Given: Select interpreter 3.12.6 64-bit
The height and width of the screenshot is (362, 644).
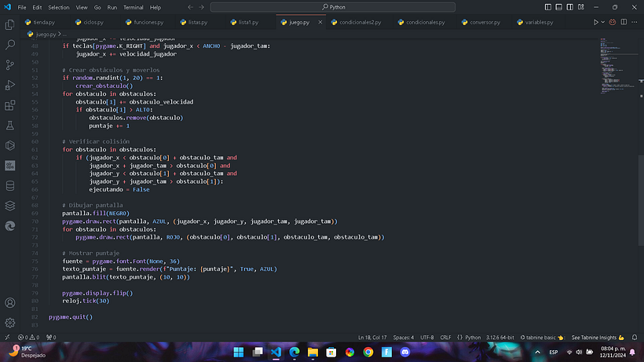Looking at the screenshot, I should pos(499,338).
